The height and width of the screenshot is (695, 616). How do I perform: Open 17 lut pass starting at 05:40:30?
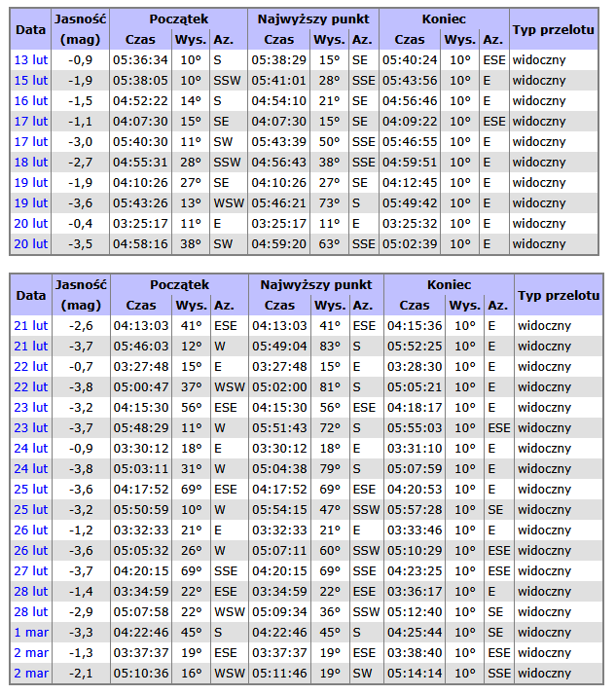tap(30, 141)
